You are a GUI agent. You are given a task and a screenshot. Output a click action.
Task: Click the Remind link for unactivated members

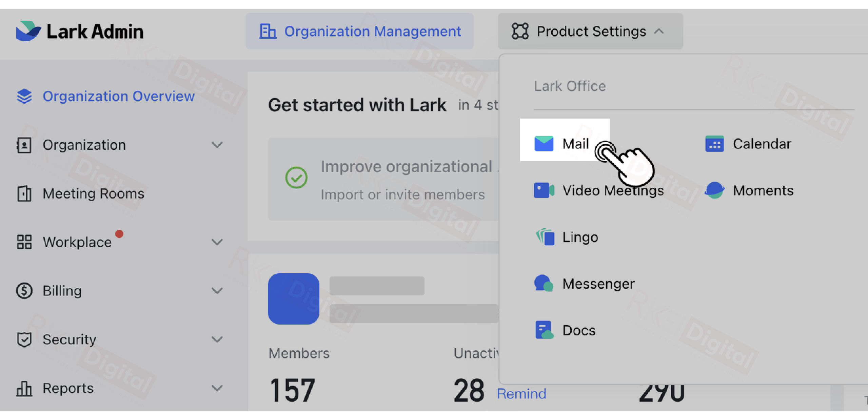(521, 393)
